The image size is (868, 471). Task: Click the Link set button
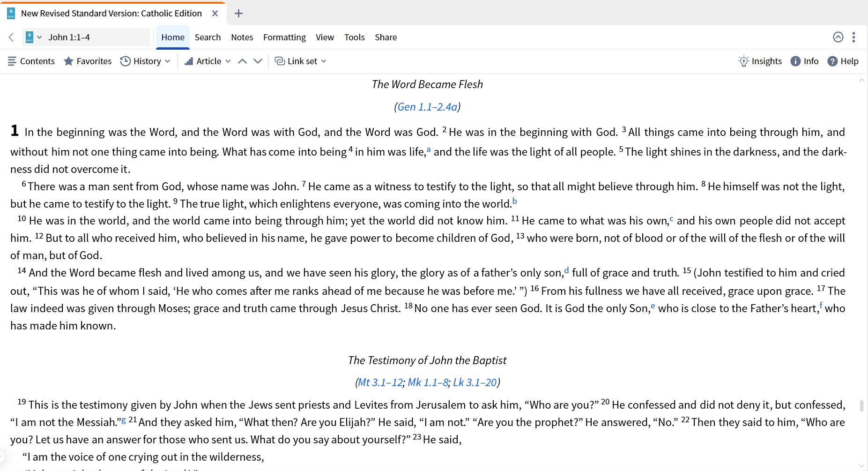click(296, 61)
